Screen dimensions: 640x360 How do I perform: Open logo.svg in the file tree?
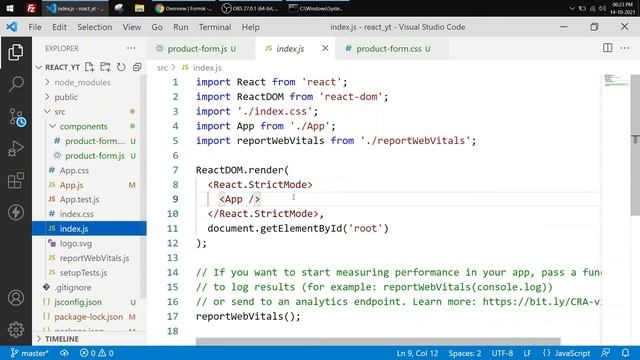coord(76,243)
